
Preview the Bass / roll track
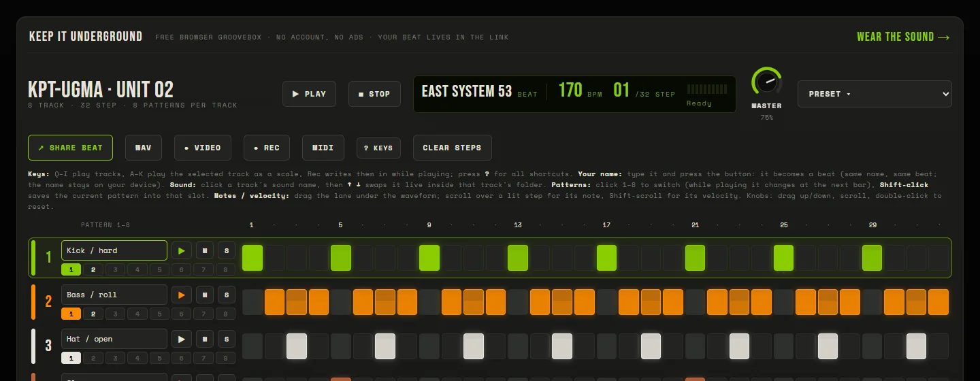point(181,295)
